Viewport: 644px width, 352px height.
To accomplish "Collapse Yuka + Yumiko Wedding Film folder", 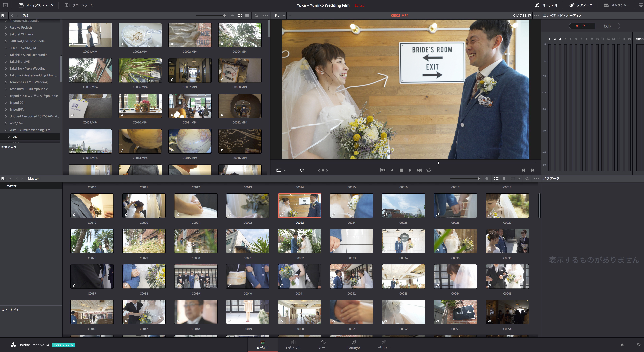I will (x=6, y=130).
